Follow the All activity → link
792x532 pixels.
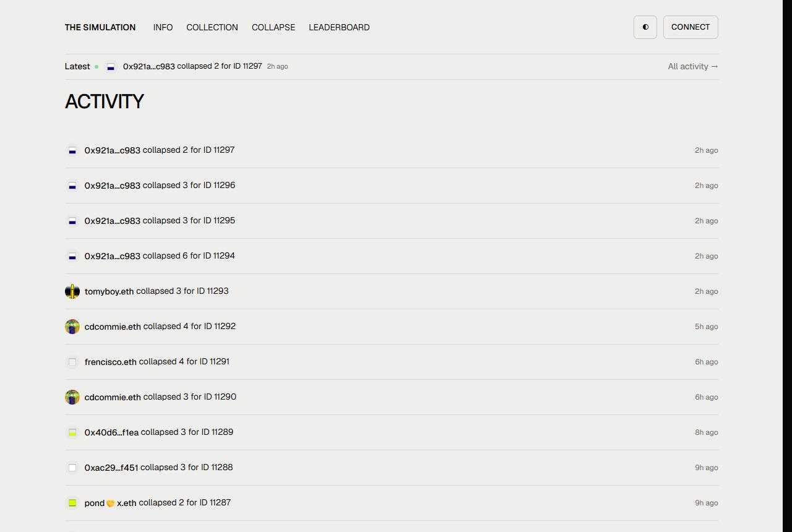693,66
